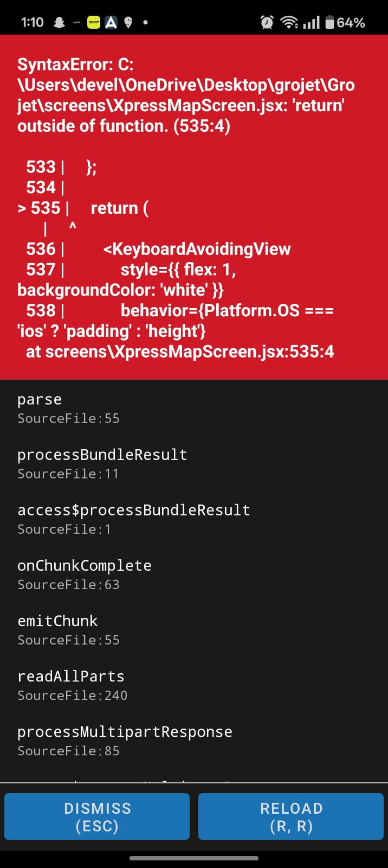Tap the blue A app status icon
Screen dimensions: 388x868
(x=111, y=22)
